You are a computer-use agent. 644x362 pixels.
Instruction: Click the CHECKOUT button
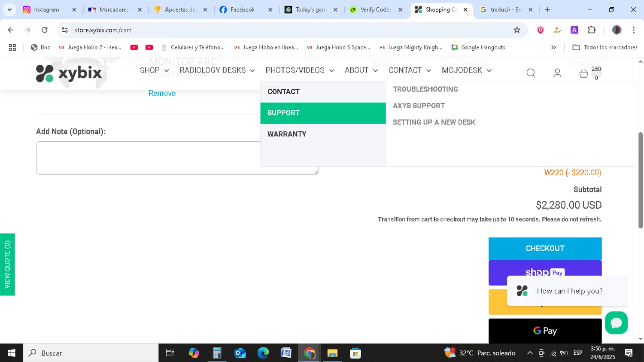(545, 249)
